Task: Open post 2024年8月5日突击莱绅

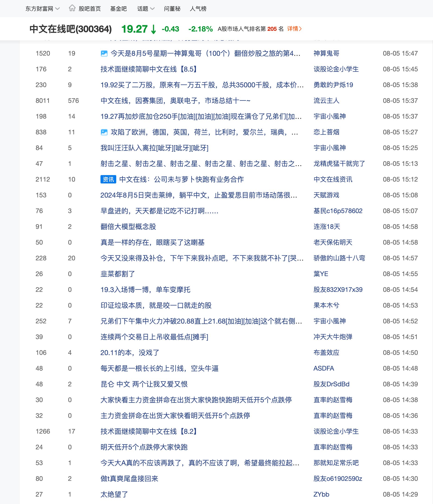Action: (x=199, y=195)
